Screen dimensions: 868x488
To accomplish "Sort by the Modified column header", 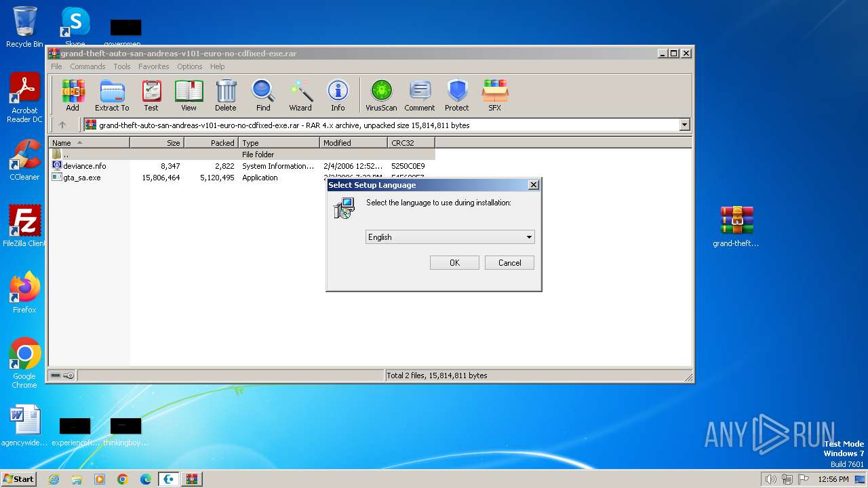I will [353, 143].
